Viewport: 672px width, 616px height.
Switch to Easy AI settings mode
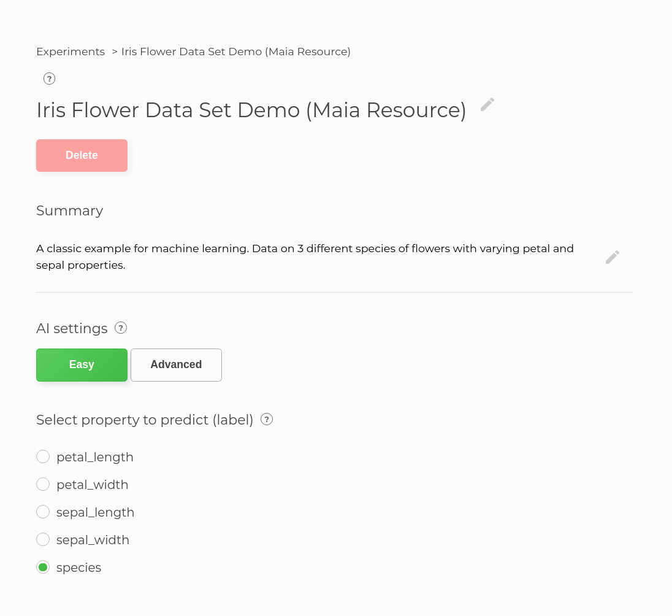(82, 365)
